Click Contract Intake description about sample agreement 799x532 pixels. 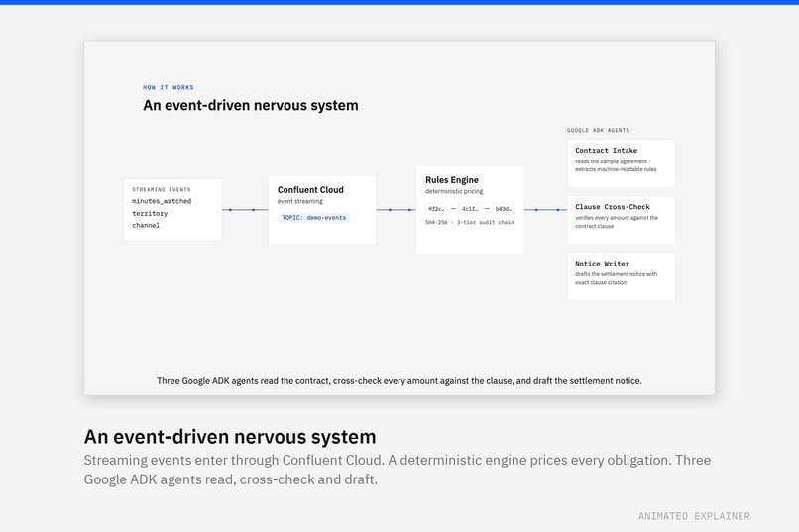616,165
